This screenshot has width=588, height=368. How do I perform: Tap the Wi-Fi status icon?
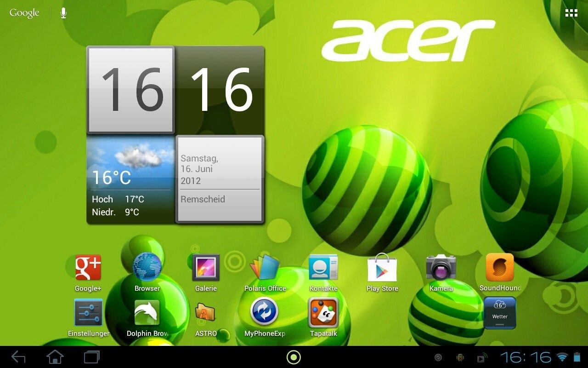562,357
